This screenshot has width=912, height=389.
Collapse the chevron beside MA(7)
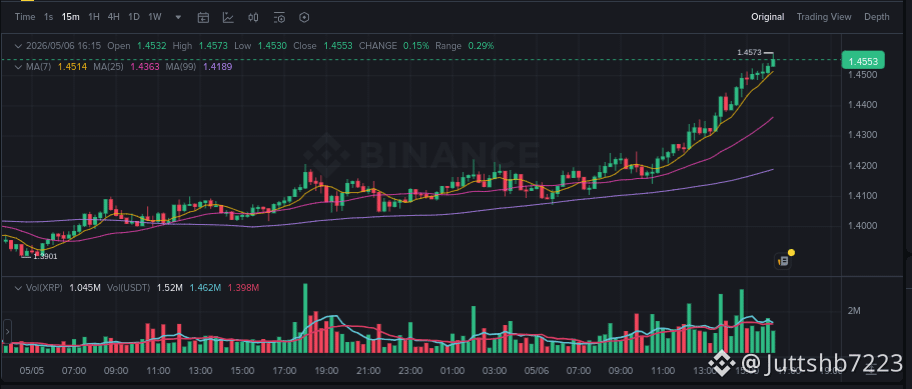(18, 67)
